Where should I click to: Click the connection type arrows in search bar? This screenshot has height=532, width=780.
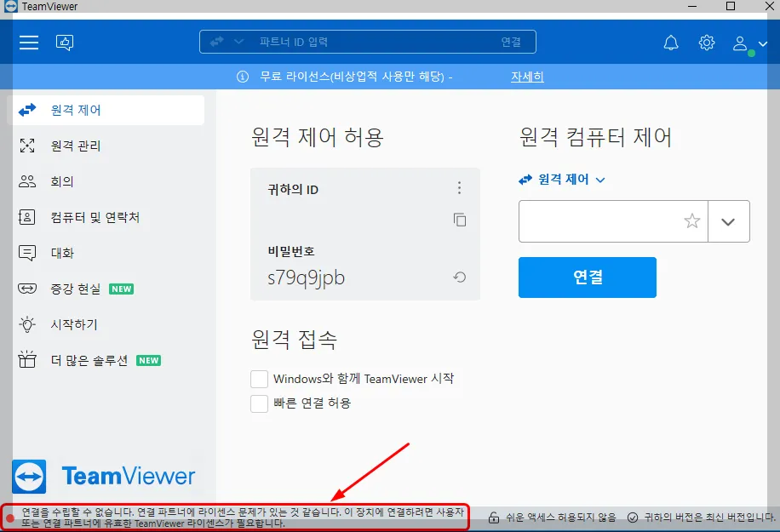[x=217, y=42]
